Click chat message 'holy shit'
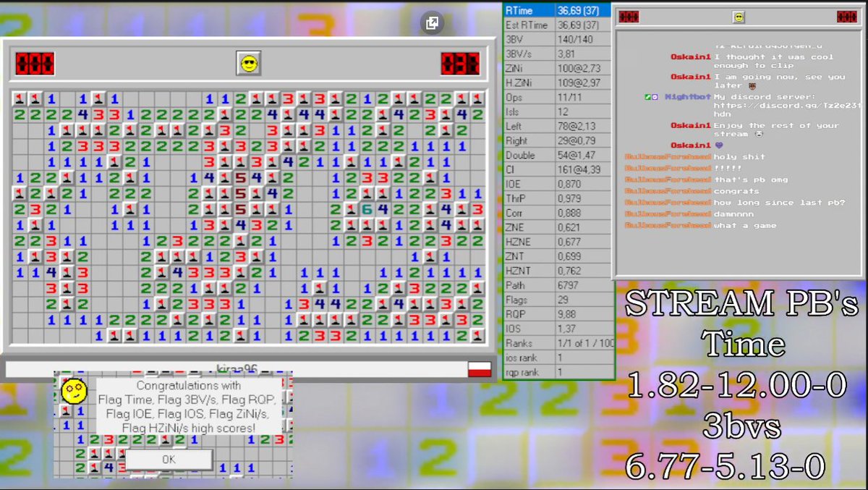Screen dimensions: 868x490 point(739,156)
